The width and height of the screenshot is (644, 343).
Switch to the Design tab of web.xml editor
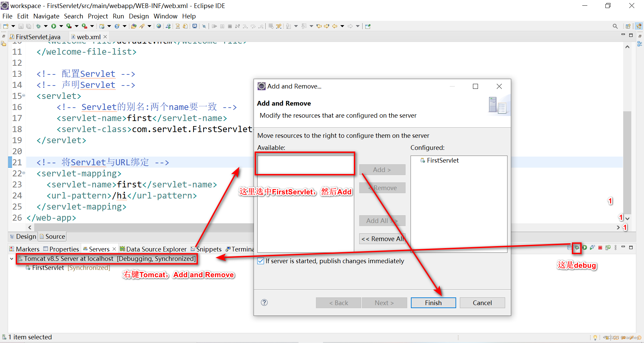coord(23,236)
